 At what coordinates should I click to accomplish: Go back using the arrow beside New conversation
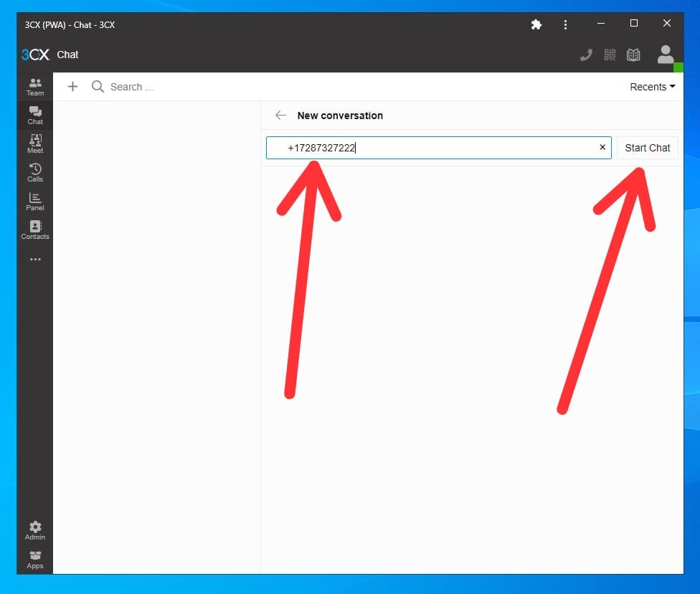280,115
